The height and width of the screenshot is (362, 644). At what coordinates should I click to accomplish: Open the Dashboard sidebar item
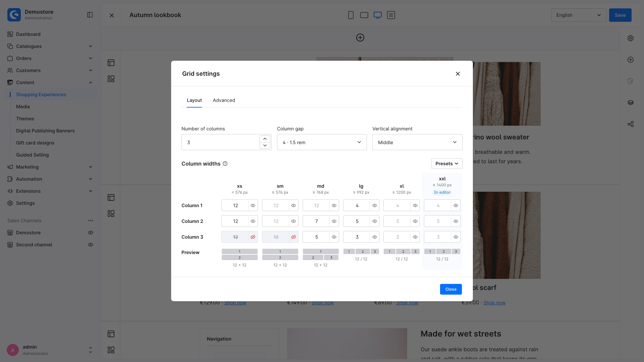coord(50,34)
